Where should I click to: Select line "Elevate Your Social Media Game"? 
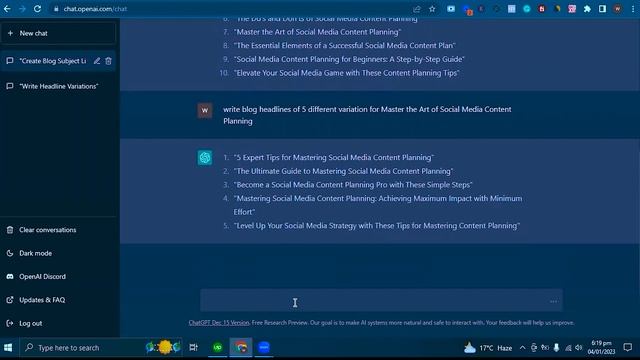coord(347,73)
